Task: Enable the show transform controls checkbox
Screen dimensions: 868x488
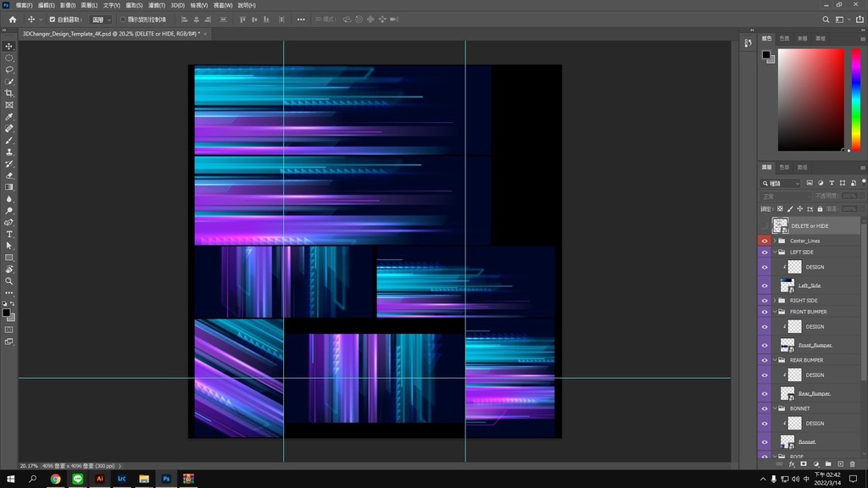Action: click(123, 19)
